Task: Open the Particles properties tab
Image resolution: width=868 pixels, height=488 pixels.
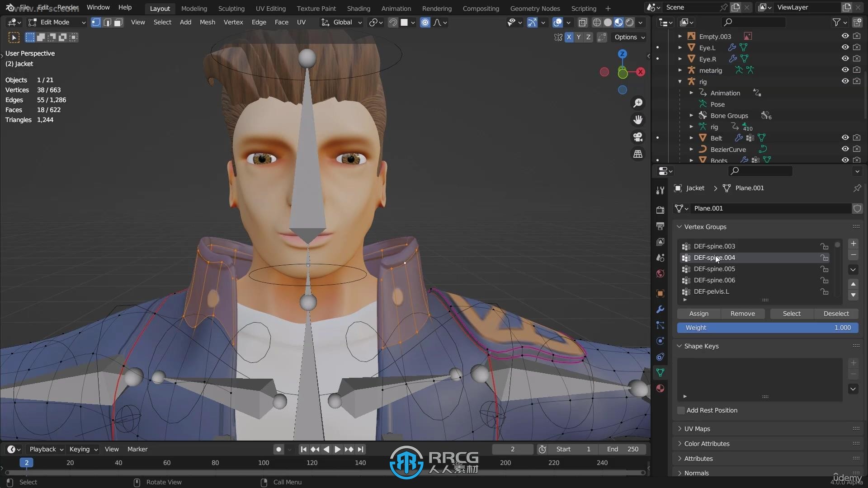Action: 660,325
